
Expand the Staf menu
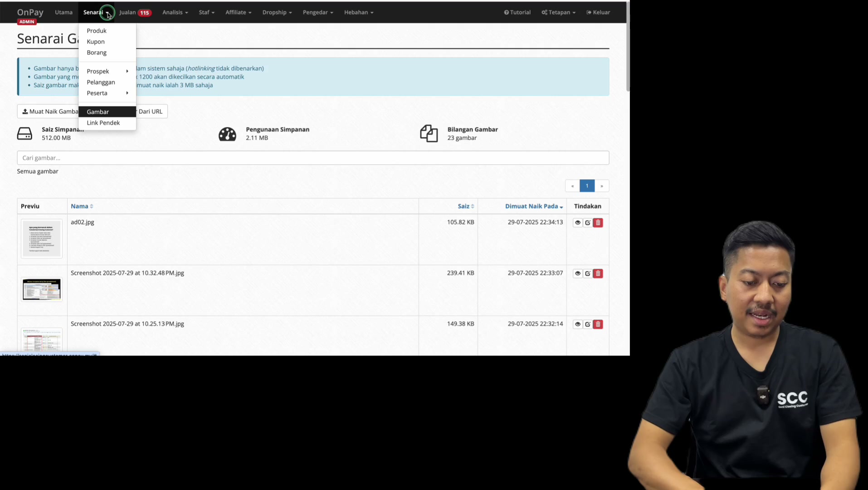(x=206, y=12)
